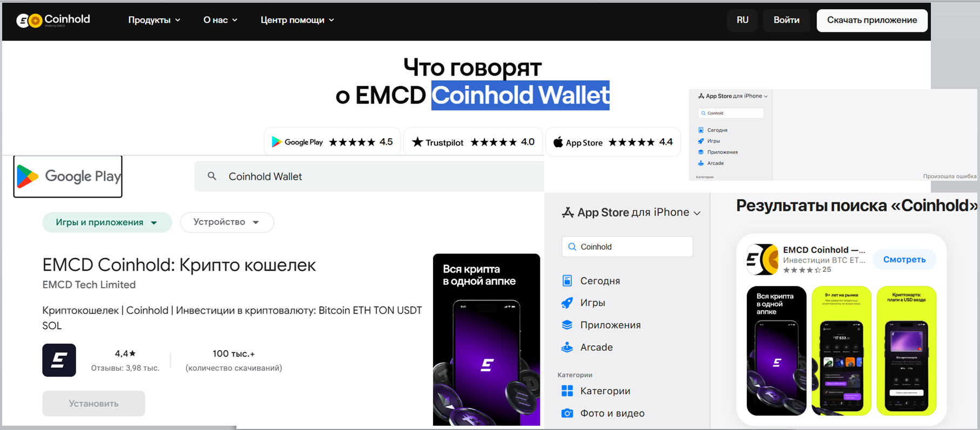Click the Установить button
This screenshot has width=980, height=430.
[94, 404]
